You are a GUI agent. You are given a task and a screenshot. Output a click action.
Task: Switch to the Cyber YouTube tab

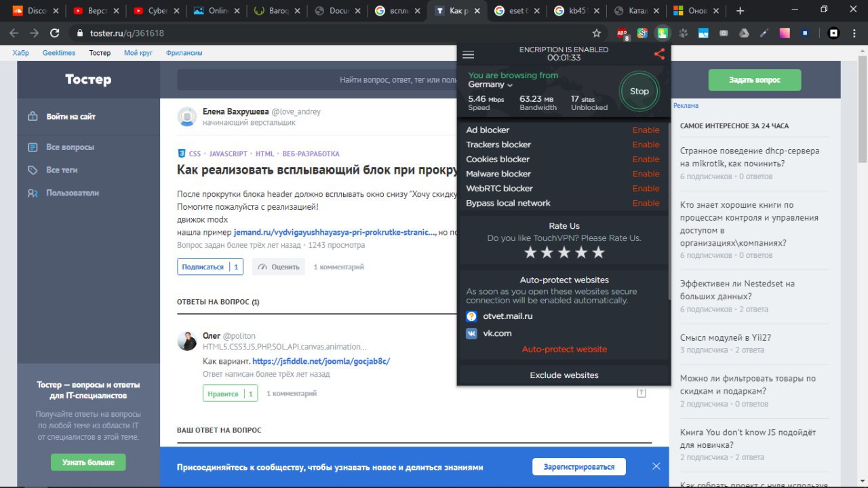(x=156, y=11)
